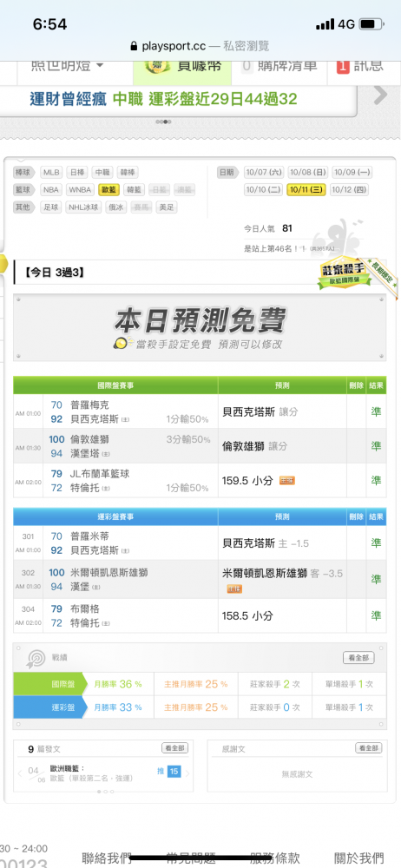Click the banner's right arrow chevron
401x868 pixels.
pos(381,95)
